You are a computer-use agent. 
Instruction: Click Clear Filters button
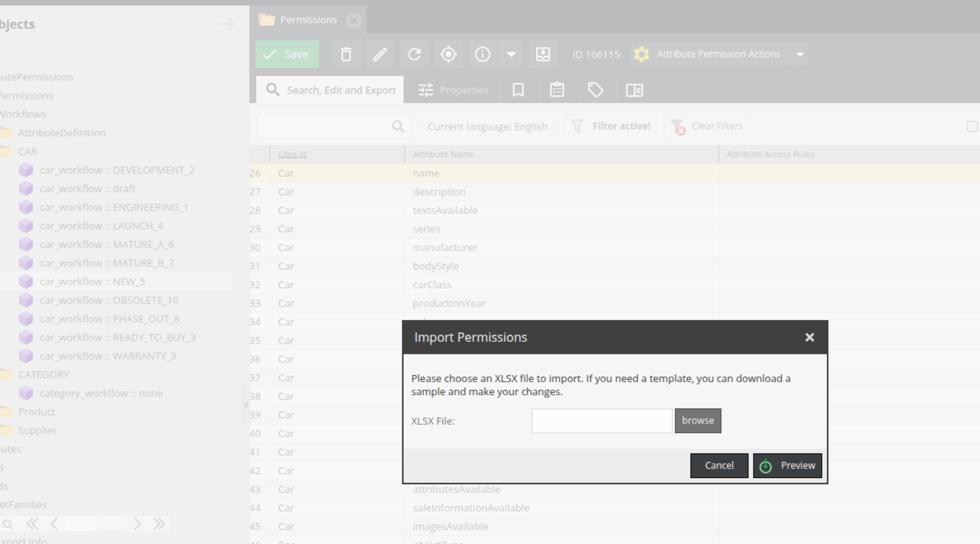coord(707,126)
